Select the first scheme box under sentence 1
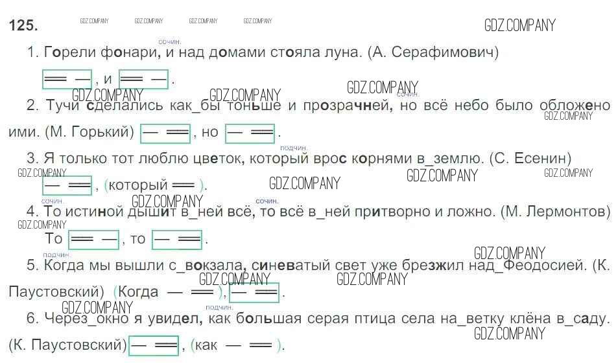The width and height of the screenshot is (616, 364). click(x=66, y=79)
